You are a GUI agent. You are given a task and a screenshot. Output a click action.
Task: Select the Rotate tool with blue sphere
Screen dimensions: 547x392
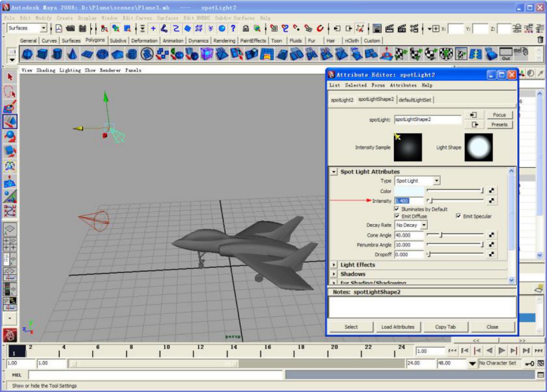pyautogui.click(x=10, y=137)
